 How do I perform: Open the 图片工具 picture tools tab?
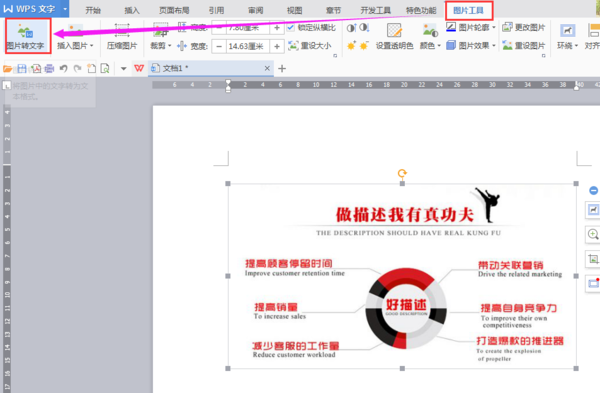click(x=469, y=10)
